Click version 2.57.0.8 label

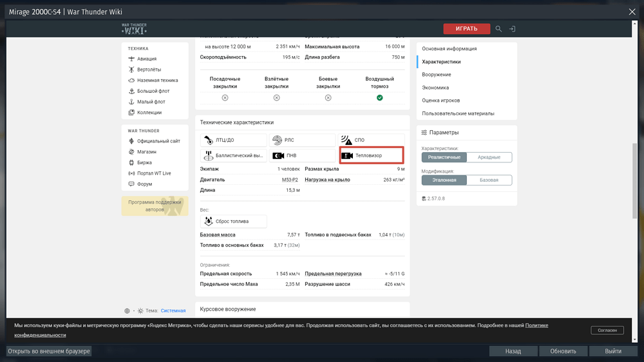click(436, 198)
